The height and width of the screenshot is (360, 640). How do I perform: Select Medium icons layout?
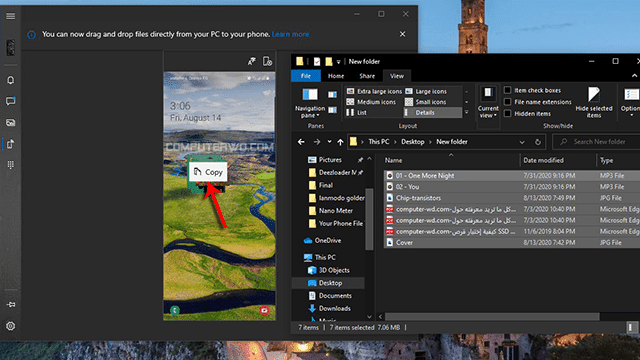pyautogui.click(x=371, y=102)
